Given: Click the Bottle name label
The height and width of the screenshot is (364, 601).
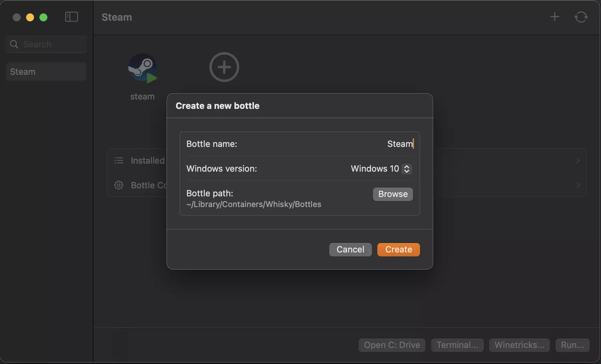Looking at the screenshot, I should coord(212,144).
